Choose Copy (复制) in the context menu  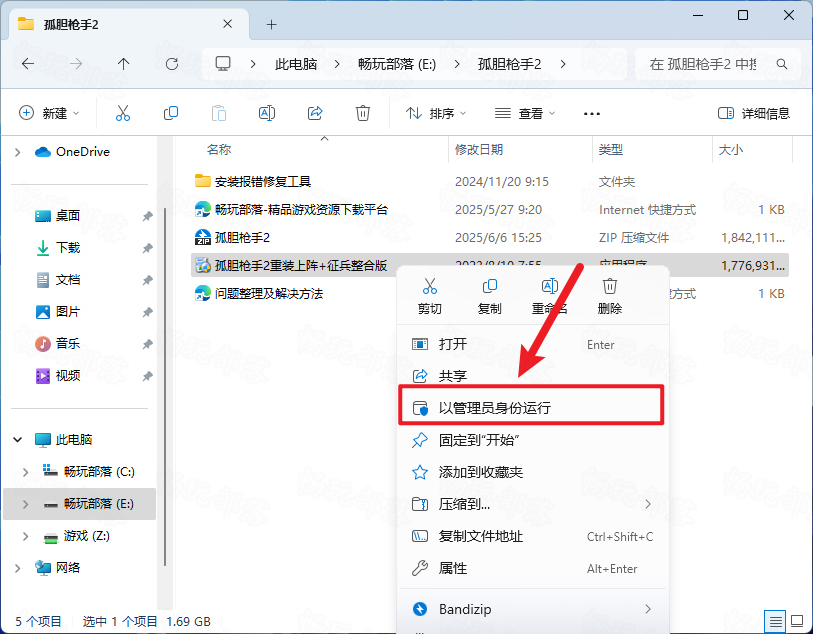coord(489,297)
